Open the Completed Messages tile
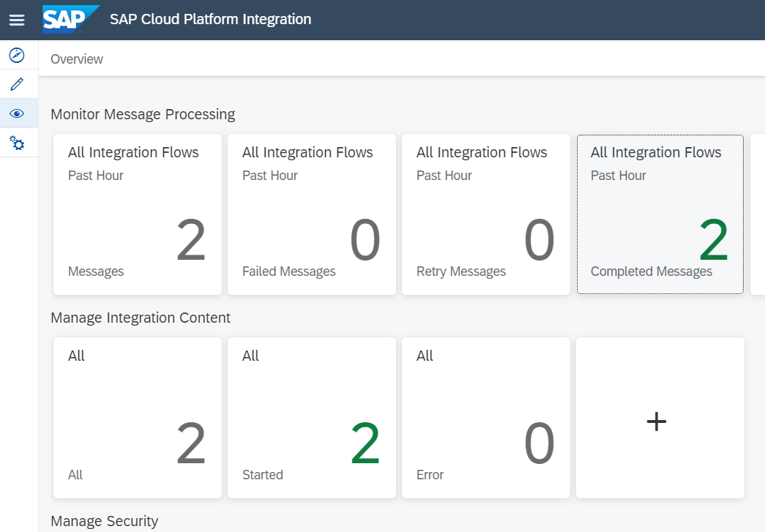The width and height of the screenshot is (765, 532). [x=660, y=214]
